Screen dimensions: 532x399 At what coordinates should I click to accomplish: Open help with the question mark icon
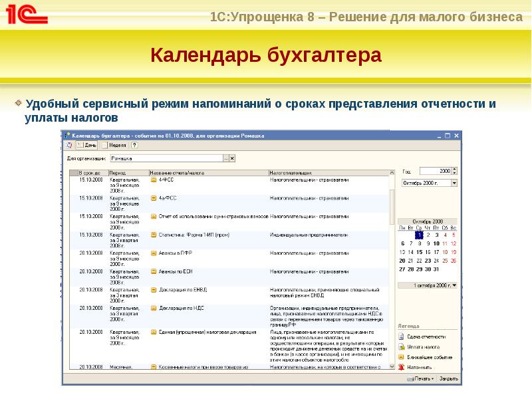tap(134, 145)
